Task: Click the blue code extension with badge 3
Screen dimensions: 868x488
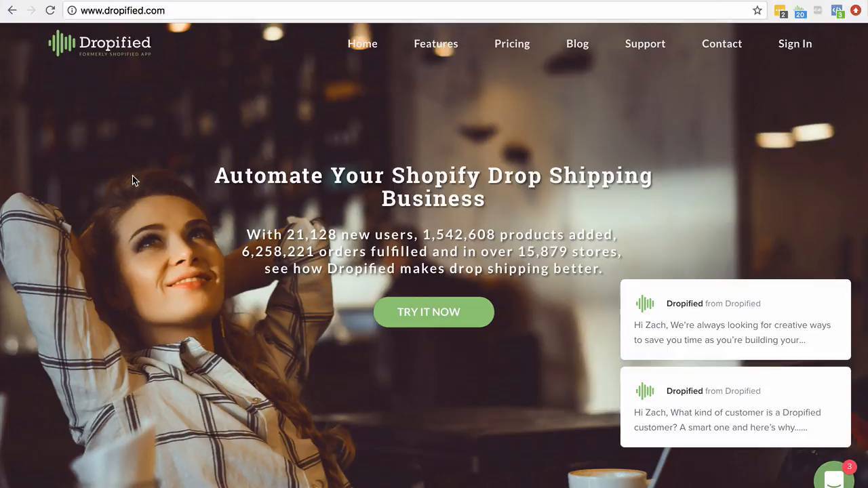Action: click(x=837, y=11)
